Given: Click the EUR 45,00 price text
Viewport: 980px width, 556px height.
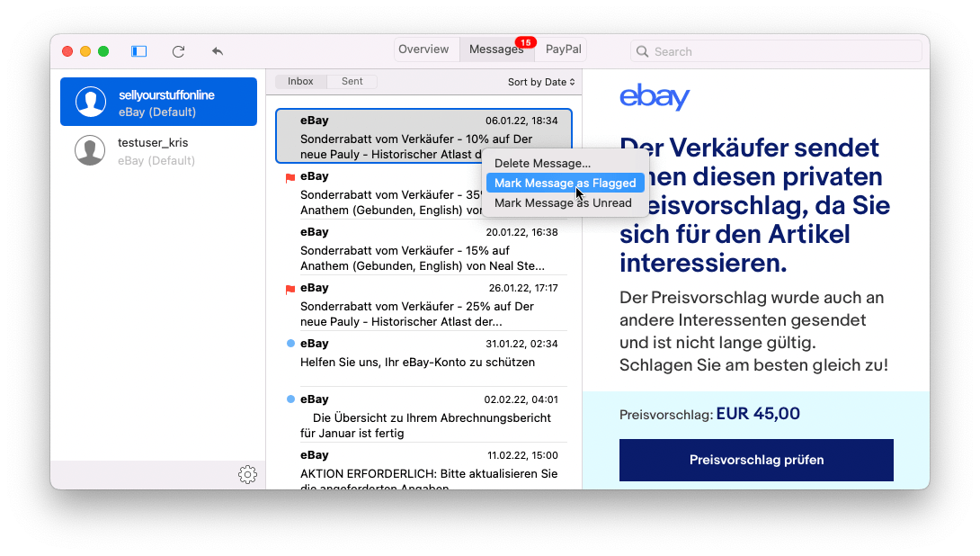Looking at the screenshot, I should (758, 414).
